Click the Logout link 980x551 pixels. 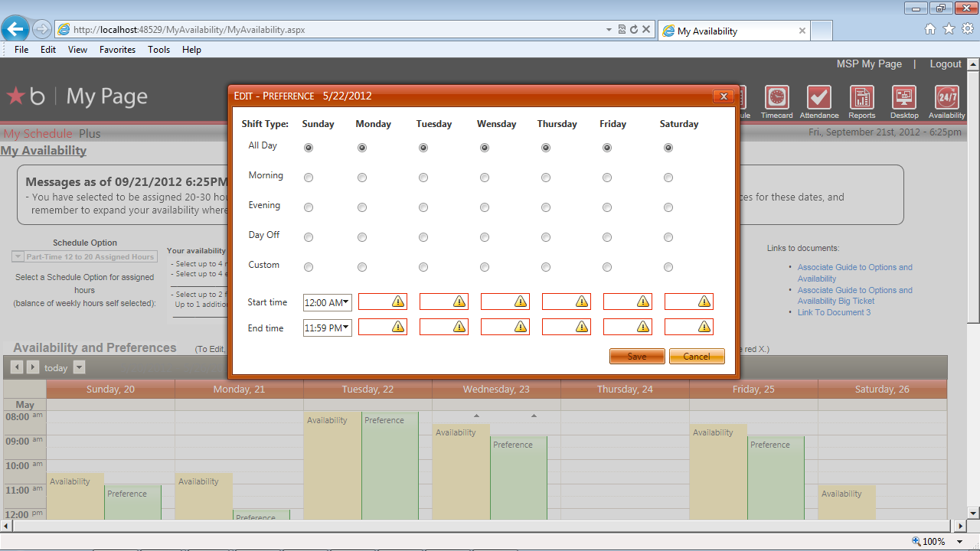point(946,64)
